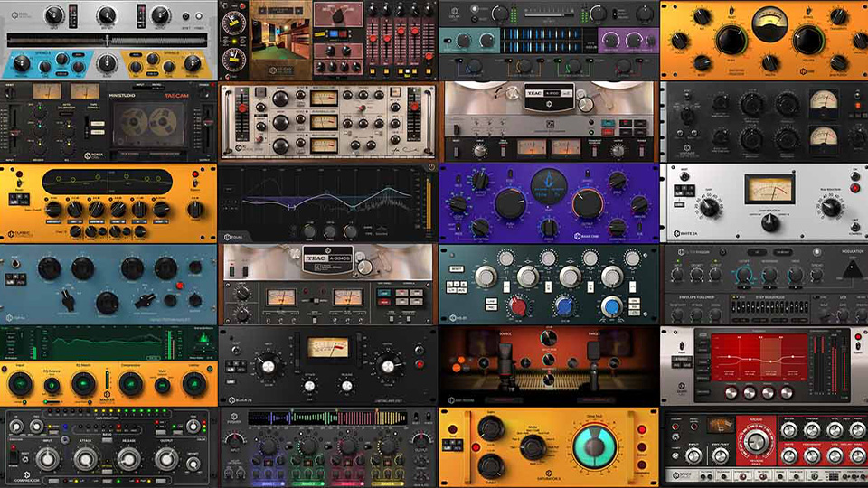868x488 pixels.
Task: Click the Compression knob on the Master plugin
Action: pos(132,385)
